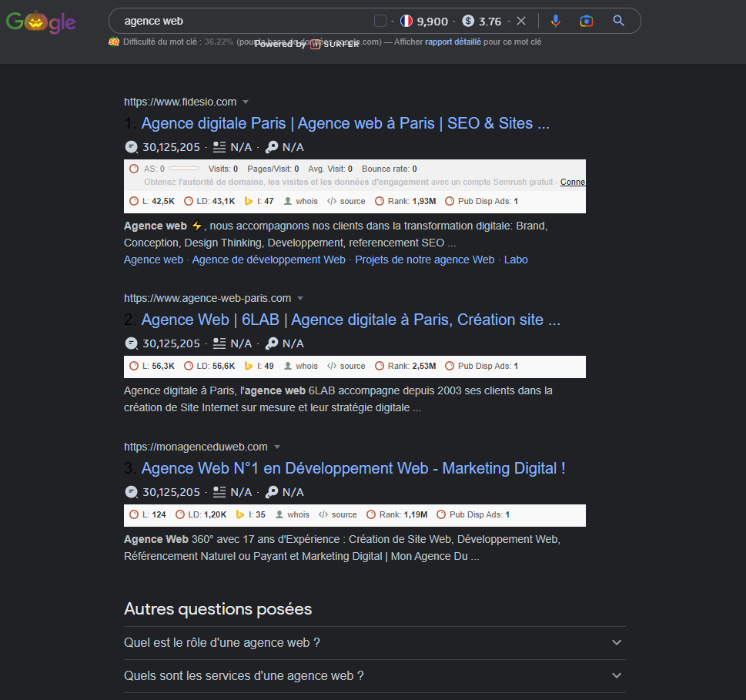Screen dimensions: 746x700
Task: Click the dollar CPC icon
Action: (468, 21)
